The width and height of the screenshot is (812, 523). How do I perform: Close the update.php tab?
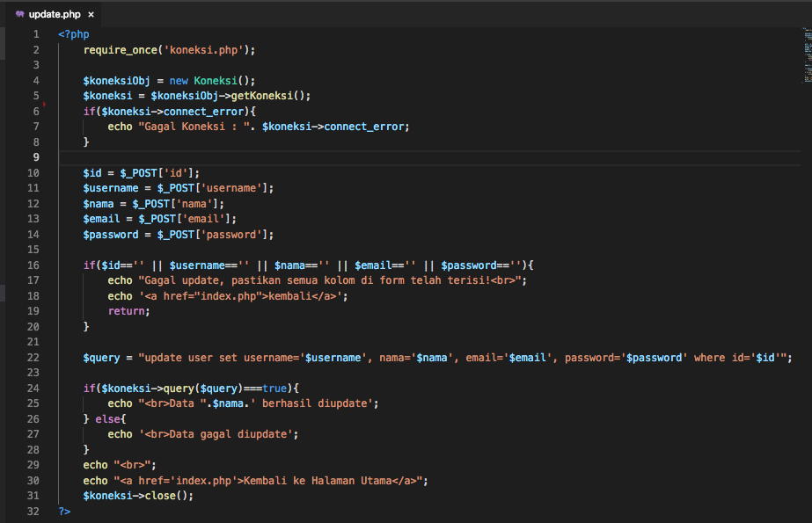click(89, 13)
